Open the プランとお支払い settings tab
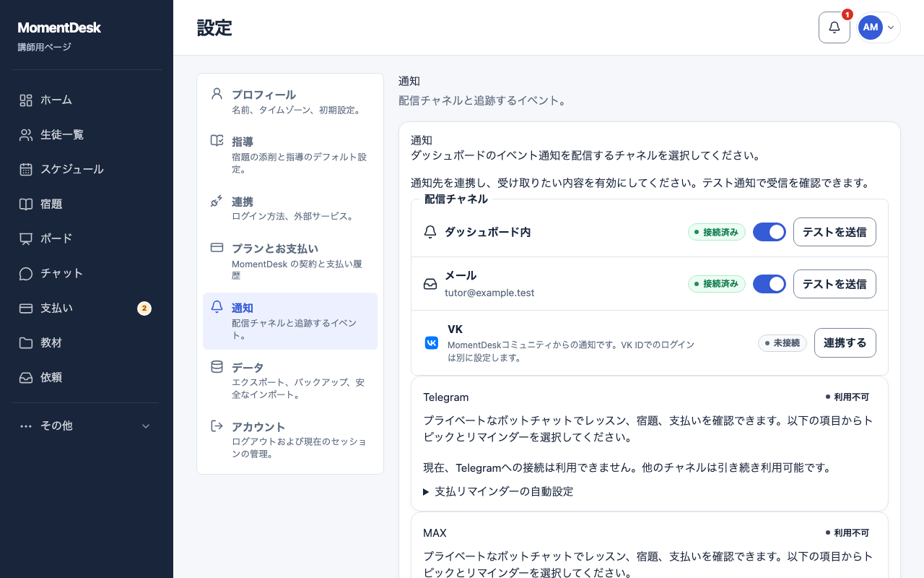 coord(290,262)
